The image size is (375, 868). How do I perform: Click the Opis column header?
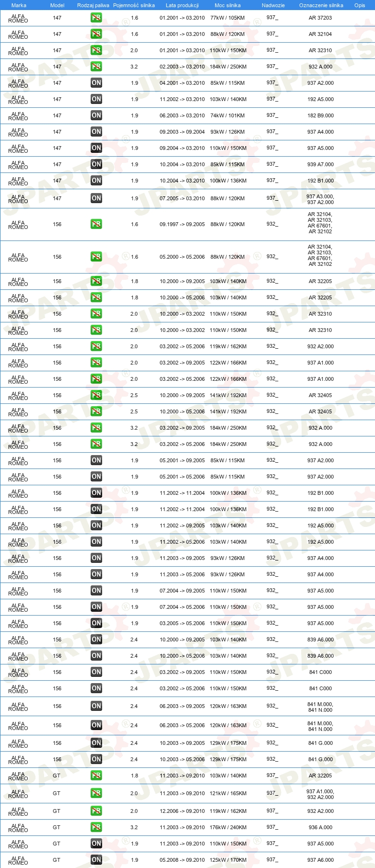pos(360,5)
